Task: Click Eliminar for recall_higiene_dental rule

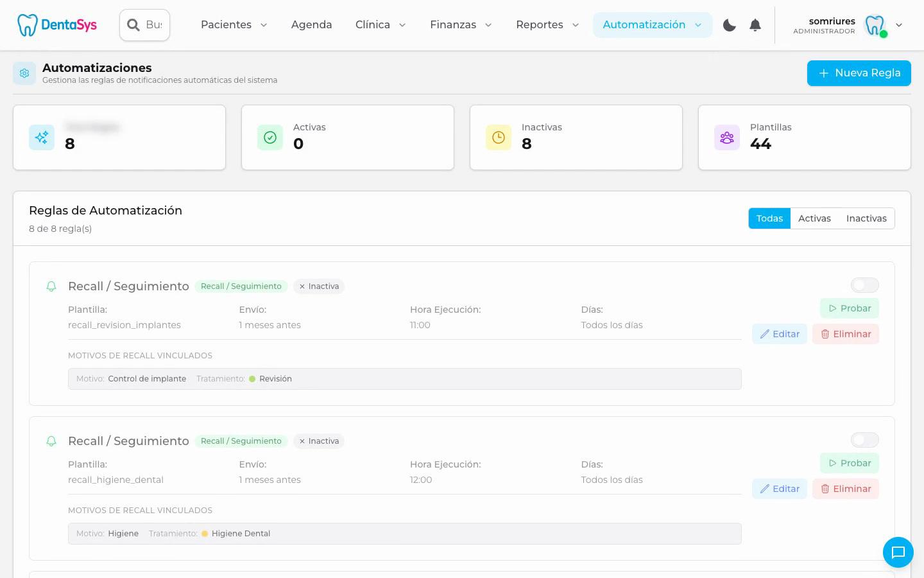Action: click(846, 489)
